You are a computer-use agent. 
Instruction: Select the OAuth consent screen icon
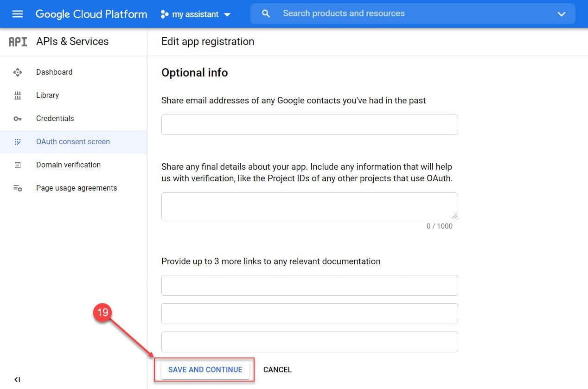tap(17, 141)
